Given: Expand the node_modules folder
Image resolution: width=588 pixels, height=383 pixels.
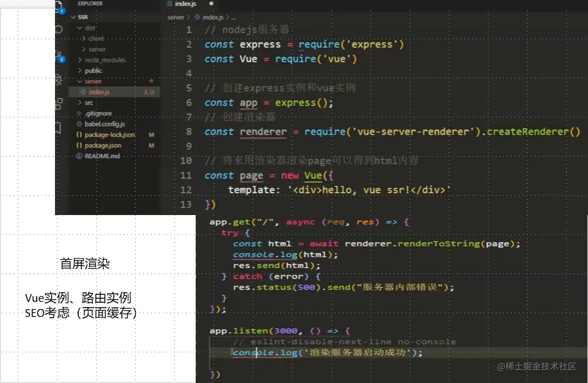Looking at the screenshot, I should click(79, 59).
